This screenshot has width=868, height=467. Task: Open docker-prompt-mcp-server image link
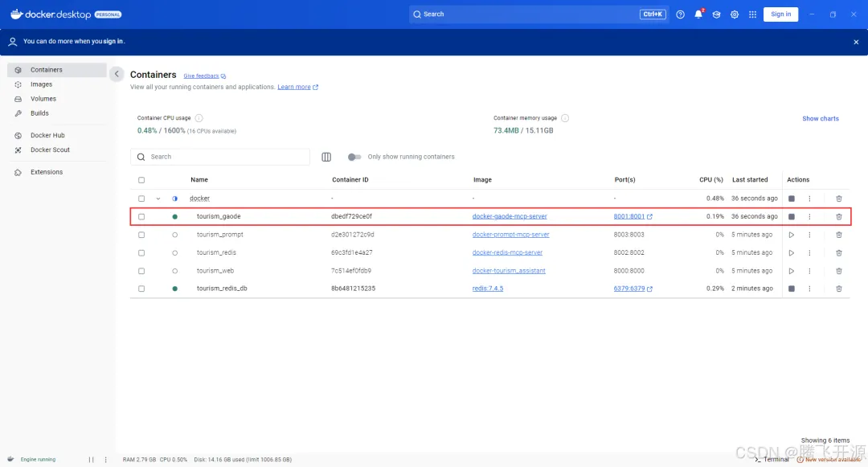[x=510, y=235]
